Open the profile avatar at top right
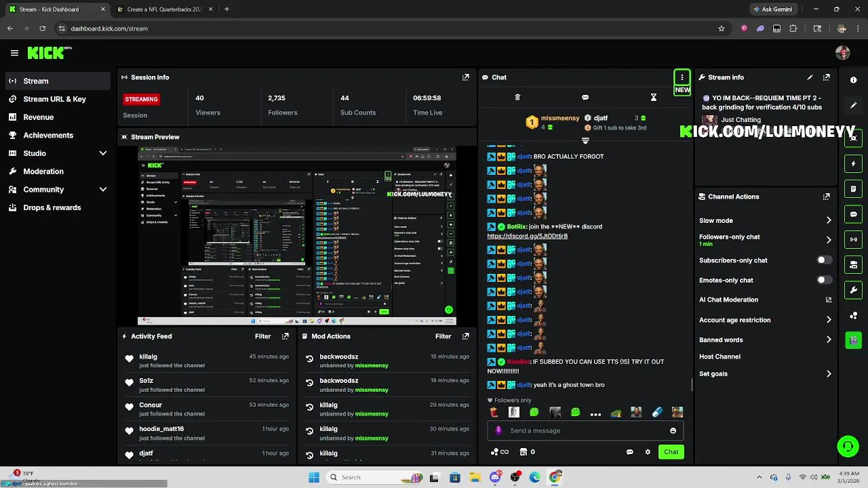This screenshot has height=488, width=868. [843, 53]
